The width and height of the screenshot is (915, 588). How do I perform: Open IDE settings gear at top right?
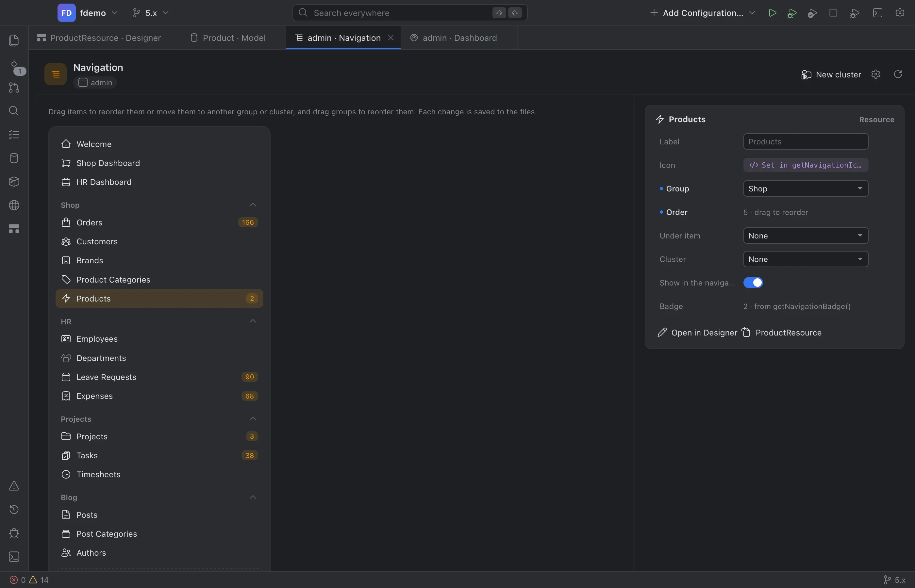point(900,13)
